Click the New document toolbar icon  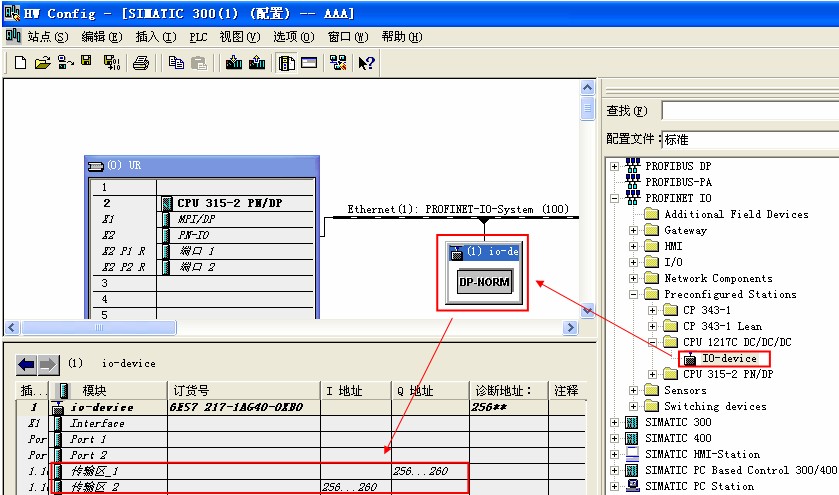tap(20, 63)
